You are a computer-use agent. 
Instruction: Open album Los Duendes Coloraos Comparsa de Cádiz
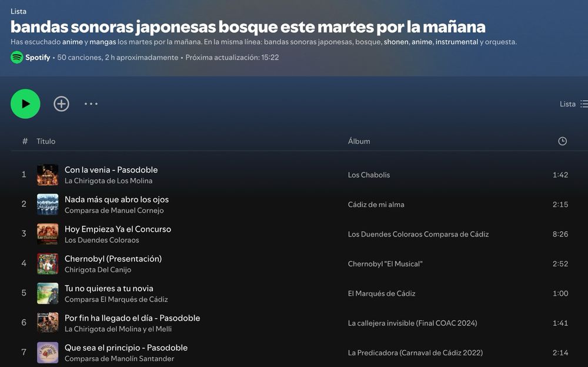(x=418, y=234)
